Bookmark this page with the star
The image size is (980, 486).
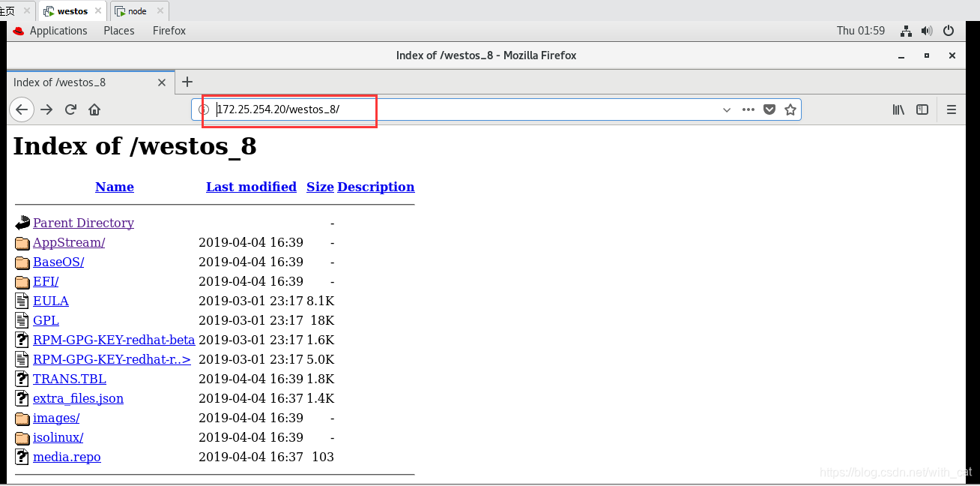[x=790, y=109]
